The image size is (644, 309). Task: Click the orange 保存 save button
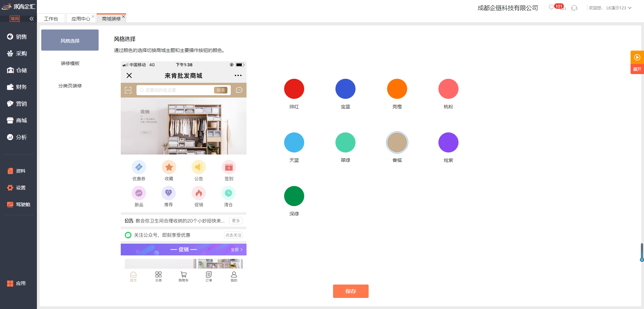click(351, 291)
